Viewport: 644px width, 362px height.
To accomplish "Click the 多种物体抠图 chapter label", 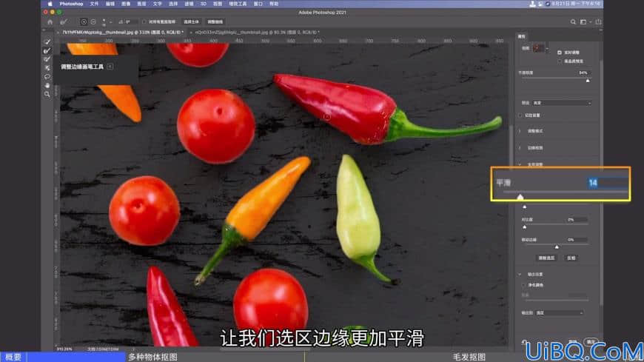I will (152, 357).
